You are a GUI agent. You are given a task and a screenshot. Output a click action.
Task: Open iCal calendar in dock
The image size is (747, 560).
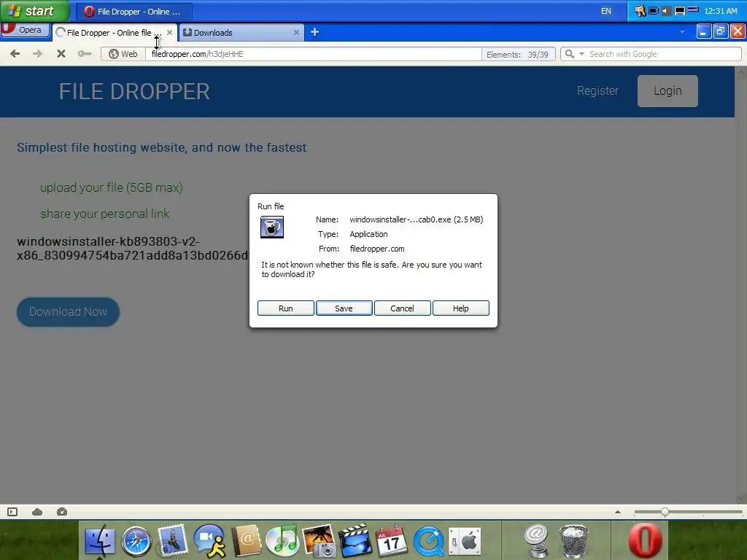pyautogui.click(x=392, y=542)
